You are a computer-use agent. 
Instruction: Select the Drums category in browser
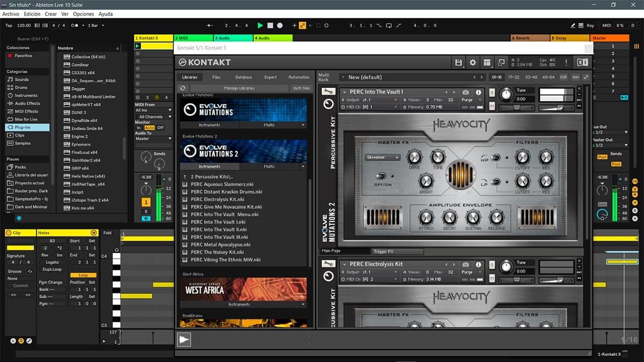coord(21,87)
